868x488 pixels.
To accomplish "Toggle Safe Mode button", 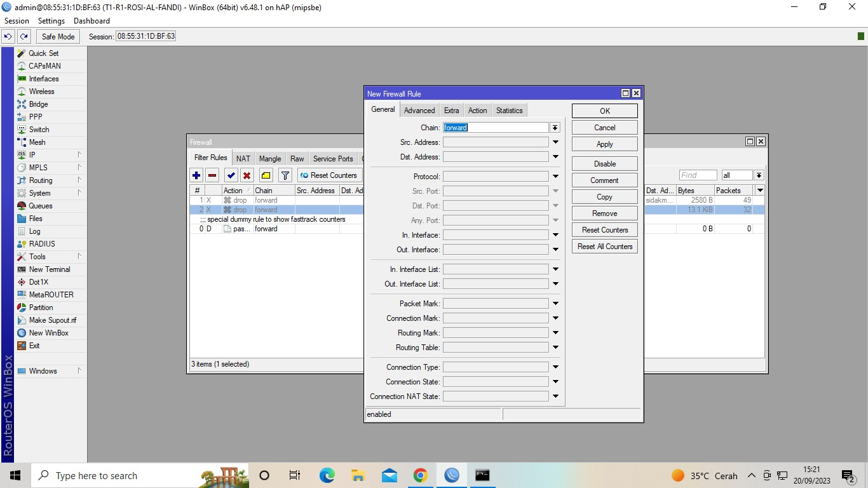I will (x=58, y=37).
